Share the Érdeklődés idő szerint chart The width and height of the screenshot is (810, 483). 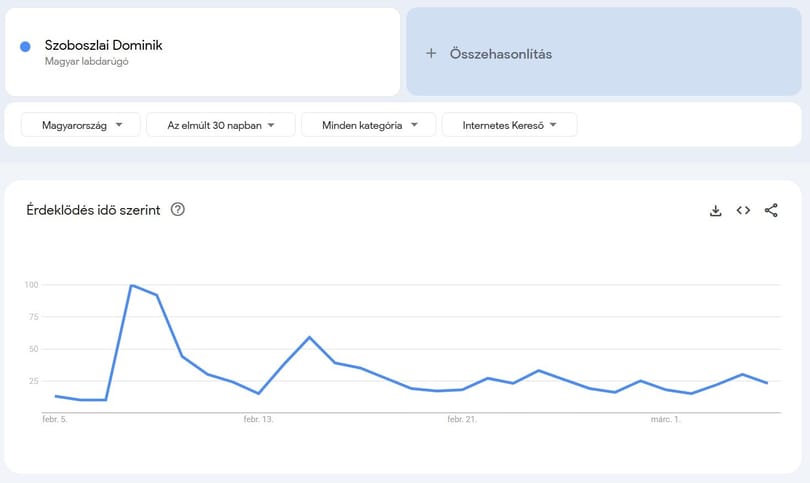pyautogui.click(x=771, y=210)
